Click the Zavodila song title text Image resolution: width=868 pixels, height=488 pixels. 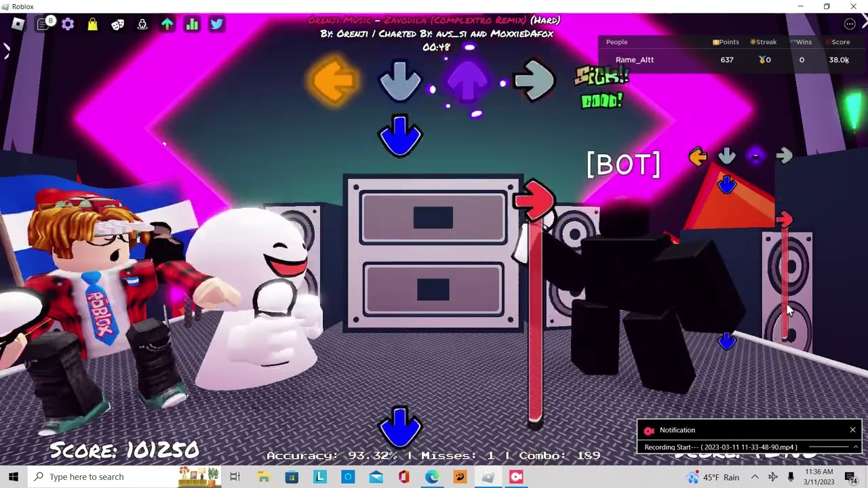[434, 20]
